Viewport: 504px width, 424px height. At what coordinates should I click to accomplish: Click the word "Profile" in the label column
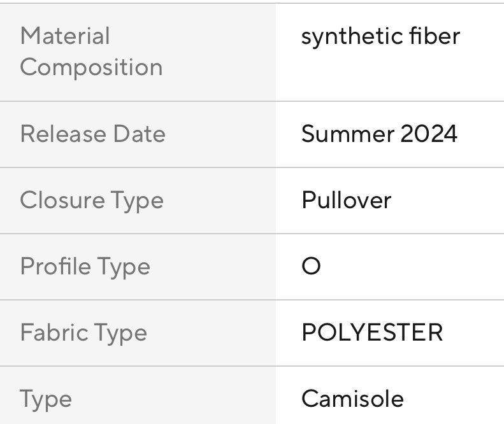click(x=56, y=266)
